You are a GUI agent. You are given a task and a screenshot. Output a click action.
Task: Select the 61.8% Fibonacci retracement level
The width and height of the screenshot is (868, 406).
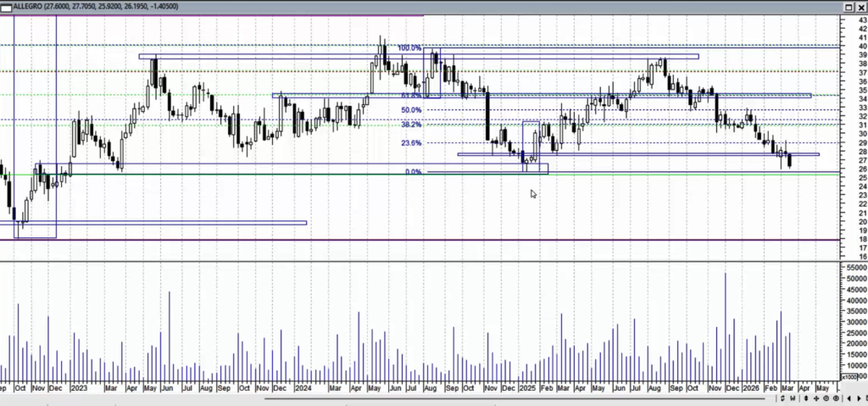(411, 95)
